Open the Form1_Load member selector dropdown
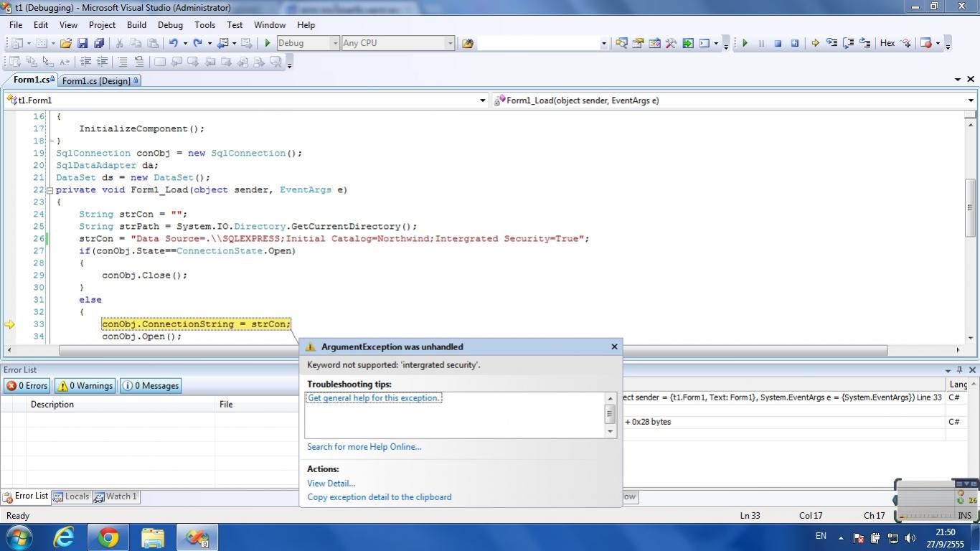The image size is (980, 551). pyautogui.click(x=971, y=100)
